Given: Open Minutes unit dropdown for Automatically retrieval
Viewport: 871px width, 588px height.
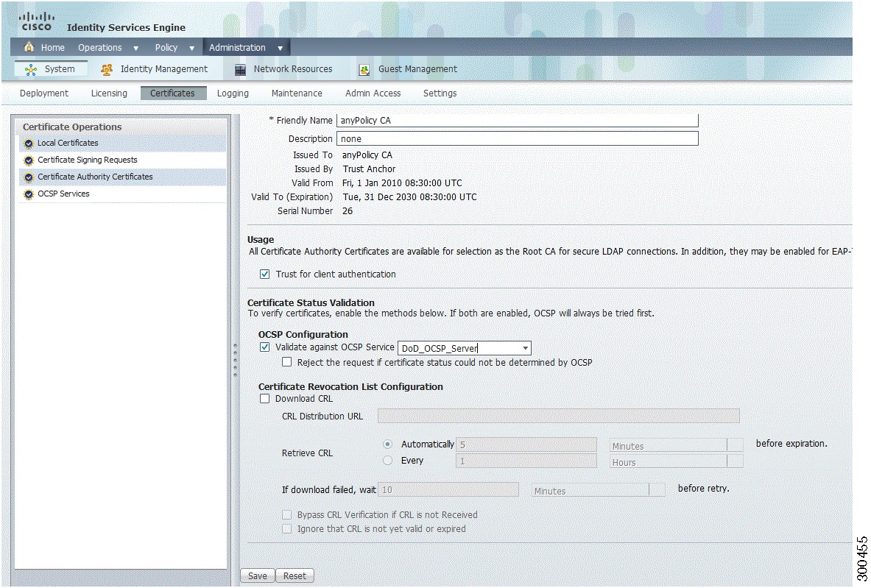Looking at the screenshot, I should click(x=735, y=444).
